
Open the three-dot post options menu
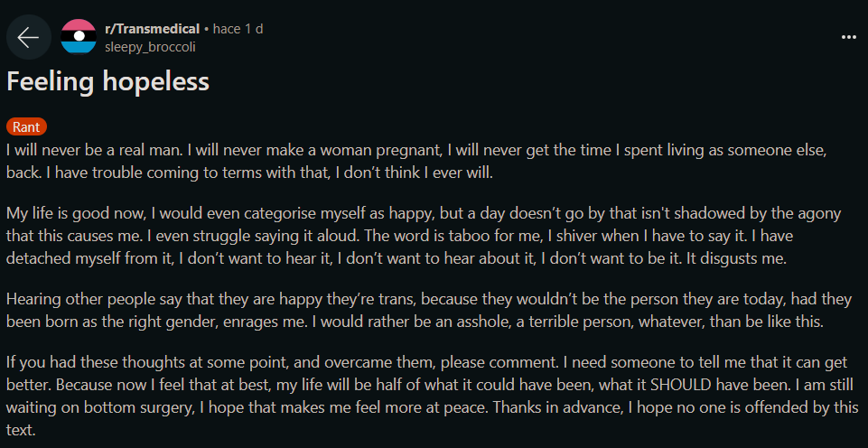(849, 37)
